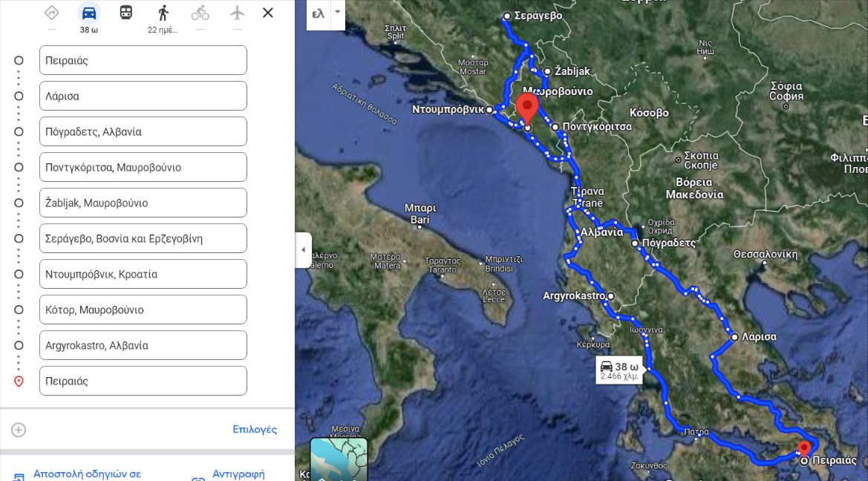Select the cycling travel mode icon

point(200,13)
